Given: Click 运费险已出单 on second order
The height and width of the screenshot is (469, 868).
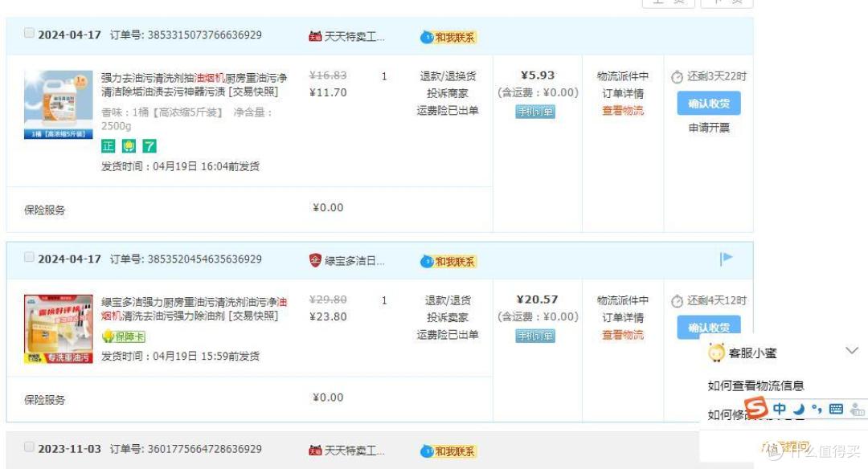Looking at the screenshot, I should click(448, 335).
